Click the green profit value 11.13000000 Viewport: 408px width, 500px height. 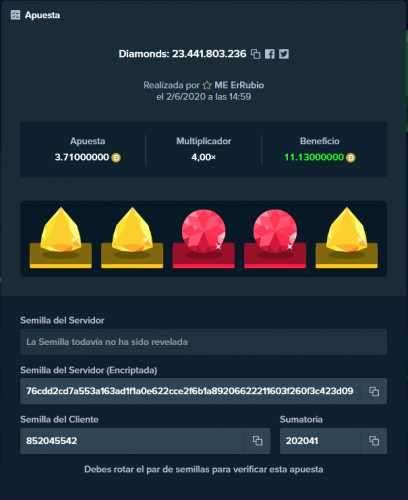click(x=314, y=157)
